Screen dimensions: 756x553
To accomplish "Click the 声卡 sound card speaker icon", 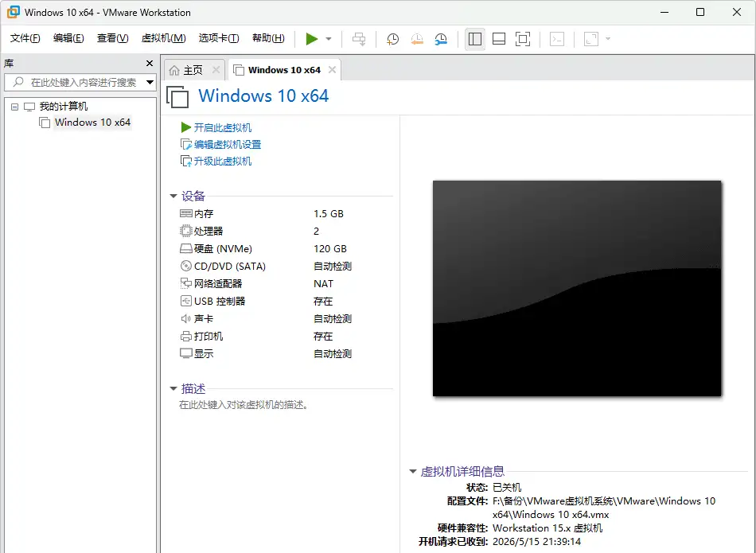I will coord(185,319).
